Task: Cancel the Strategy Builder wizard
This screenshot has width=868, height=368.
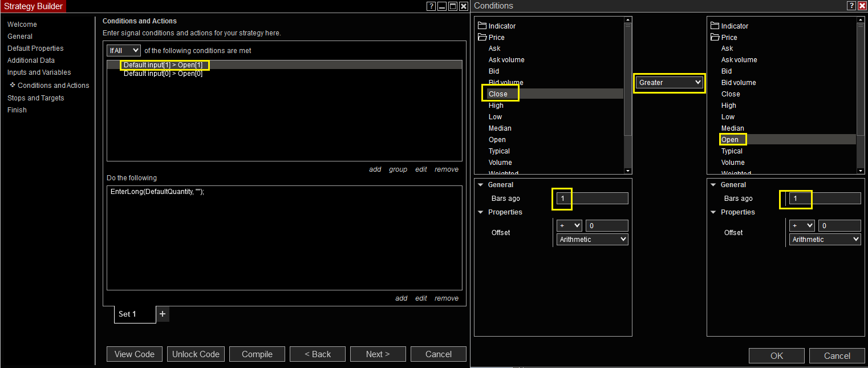Action: (x=439, y=354)
